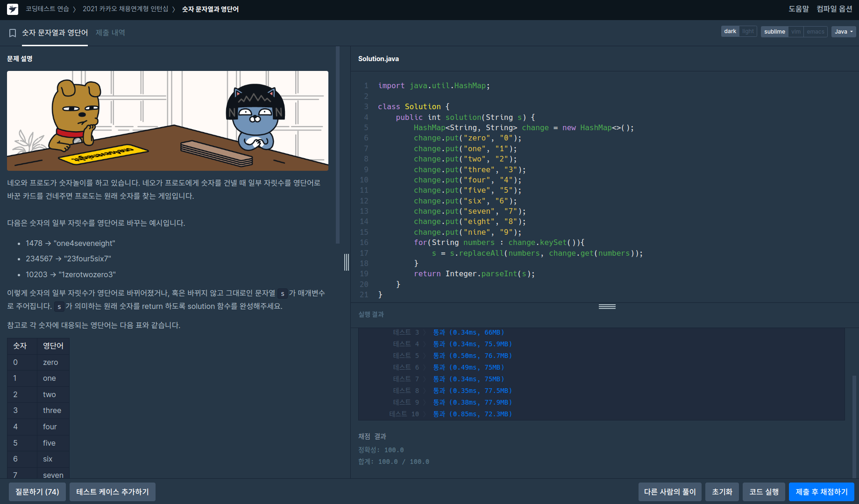Click the 'public int solution(String s)' line

click(465, 117)
